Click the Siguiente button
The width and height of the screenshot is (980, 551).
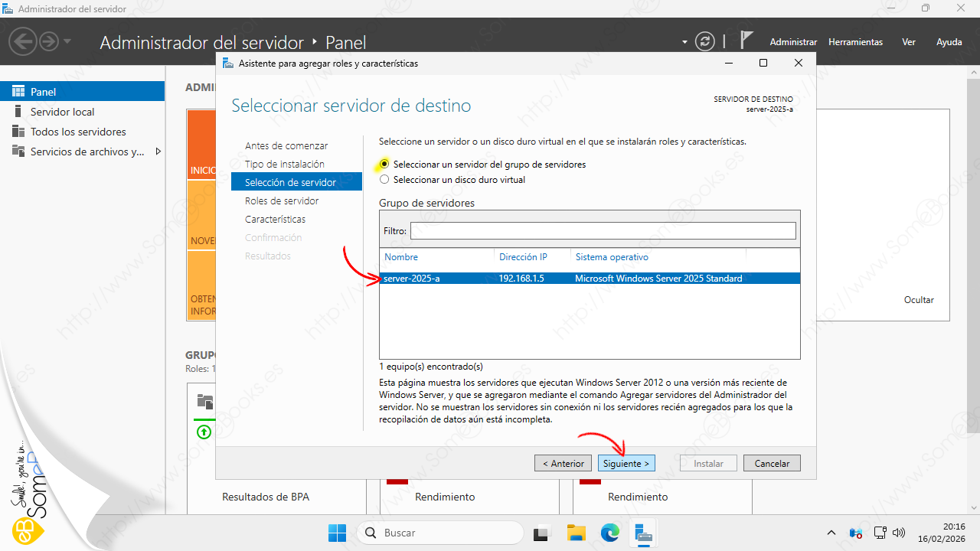[x=626, y=463]
